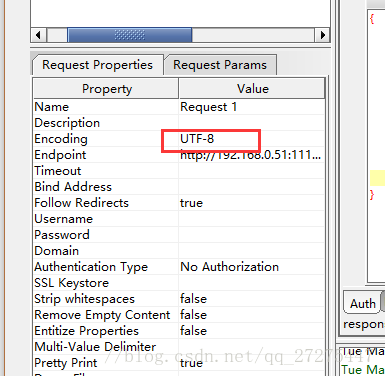Click the empty Timeout value cell
The image size is (385, 376).
(251, 171)
